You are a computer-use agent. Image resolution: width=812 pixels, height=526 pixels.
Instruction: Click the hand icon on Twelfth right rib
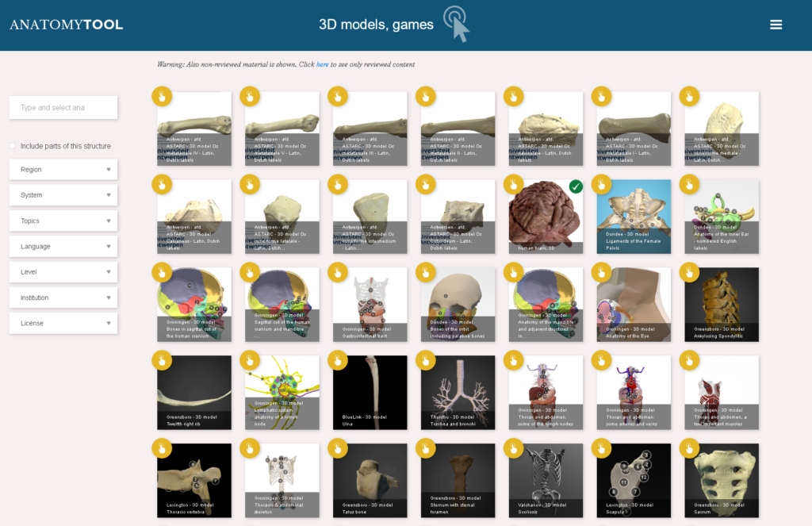click(x=162, y=361)
